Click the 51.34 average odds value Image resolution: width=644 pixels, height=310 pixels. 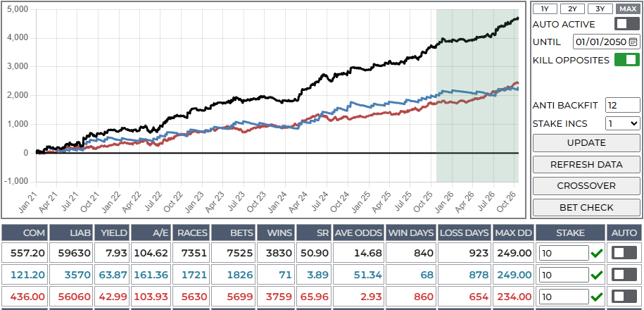[x=367, y=275]
